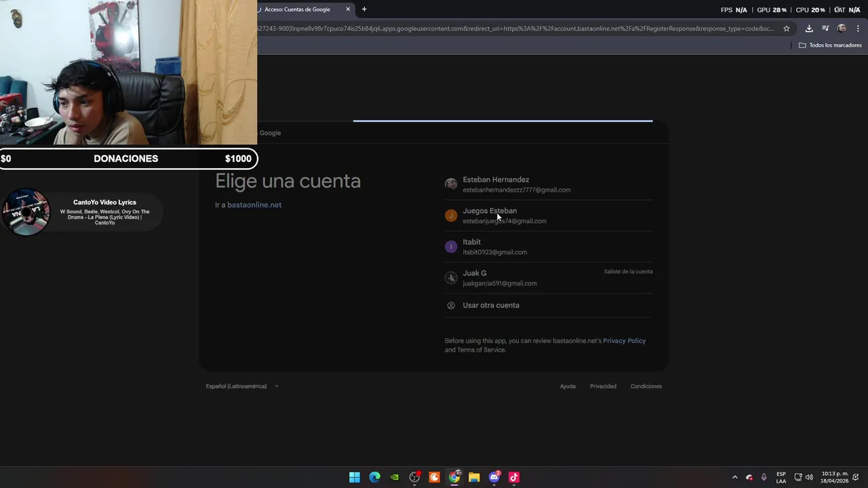The height and width of the screenshot is (488, 868).
Task: Switch to Acceso: Cuentas de Google tab
Action: (x=298, y=9)
